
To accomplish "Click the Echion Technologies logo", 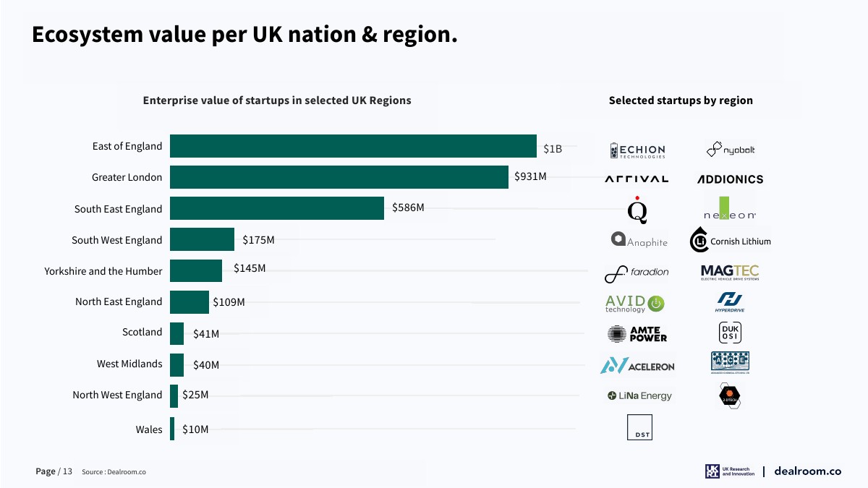I will [637, 150].
